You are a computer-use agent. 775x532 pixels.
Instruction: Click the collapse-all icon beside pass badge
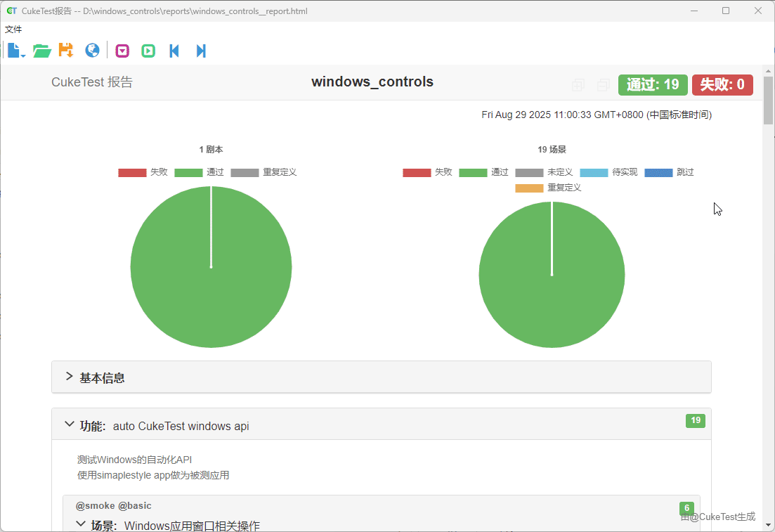click(x=603, y=85)
